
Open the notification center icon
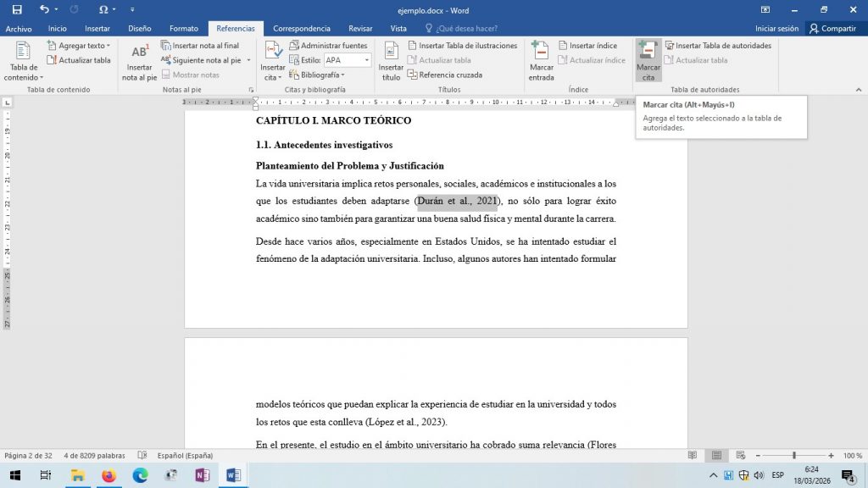coord(848,475)
